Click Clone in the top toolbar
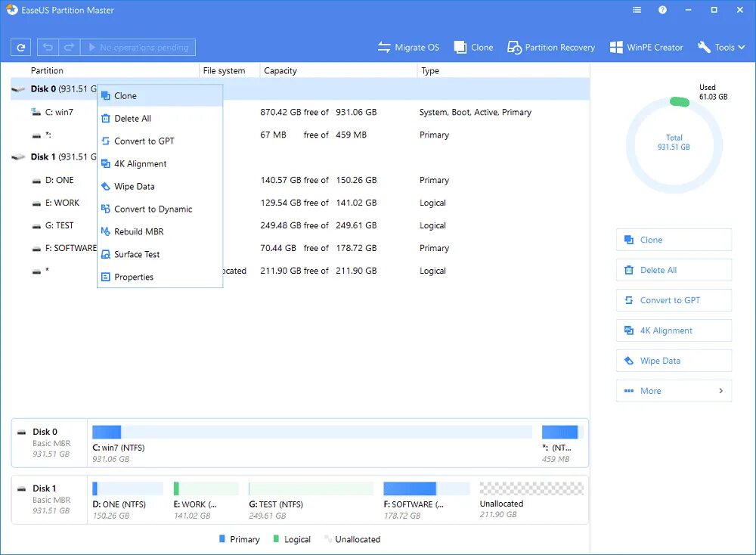The height and width of the screenshot is (555, 756). tap(474, 47)
